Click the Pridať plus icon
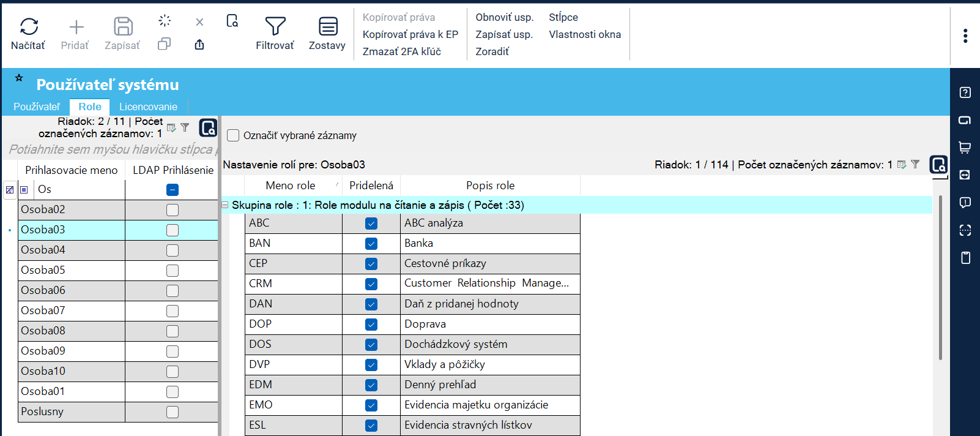980x436 pixels. point(76,26)
